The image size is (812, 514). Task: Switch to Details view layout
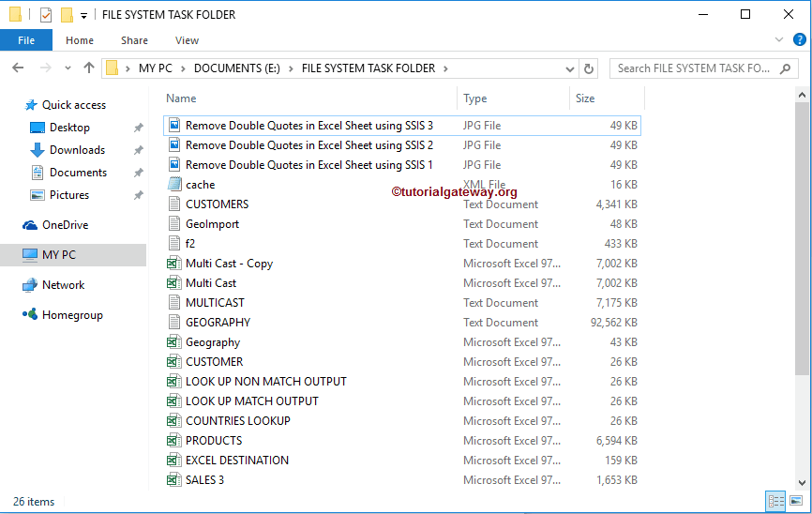[x=775, y=501]
